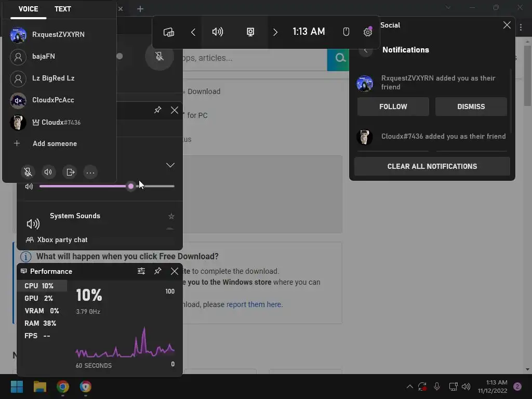Select the GPU 2% metric

click(42, 298)
